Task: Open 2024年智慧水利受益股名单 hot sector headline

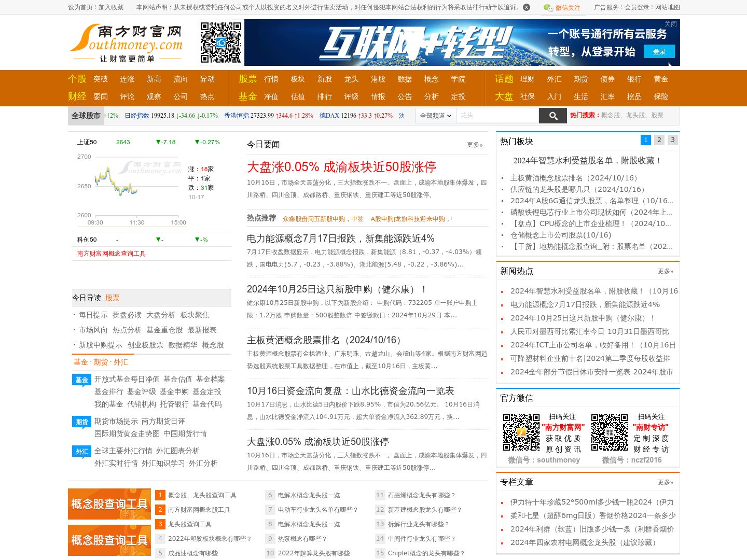Action: point(588,161)
